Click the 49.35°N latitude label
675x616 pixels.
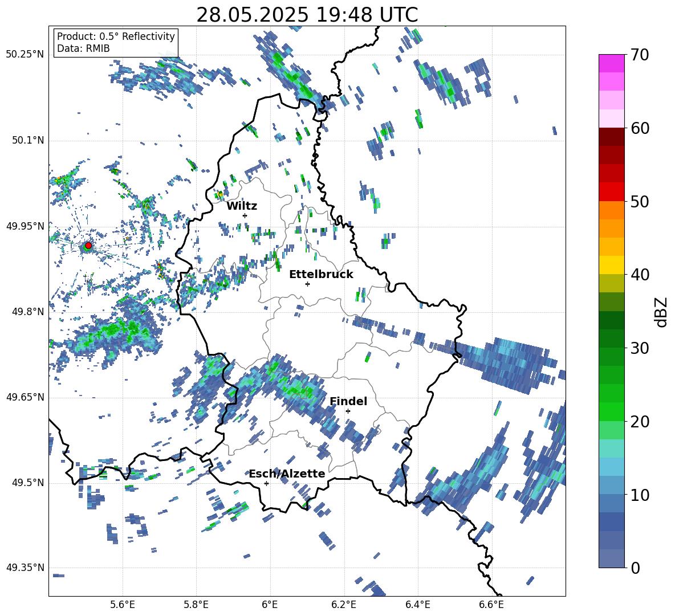tap(25, 568)
